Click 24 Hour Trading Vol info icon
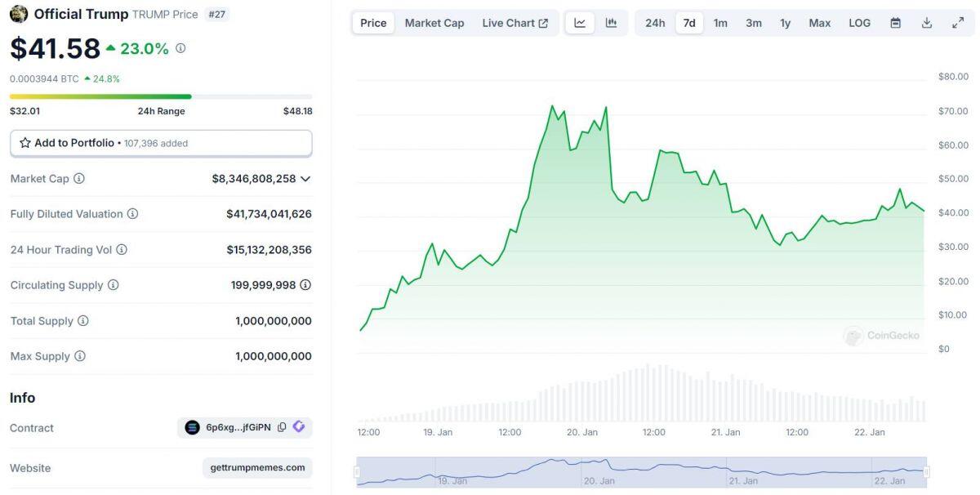Screen dimensions: 980x495 122,250
